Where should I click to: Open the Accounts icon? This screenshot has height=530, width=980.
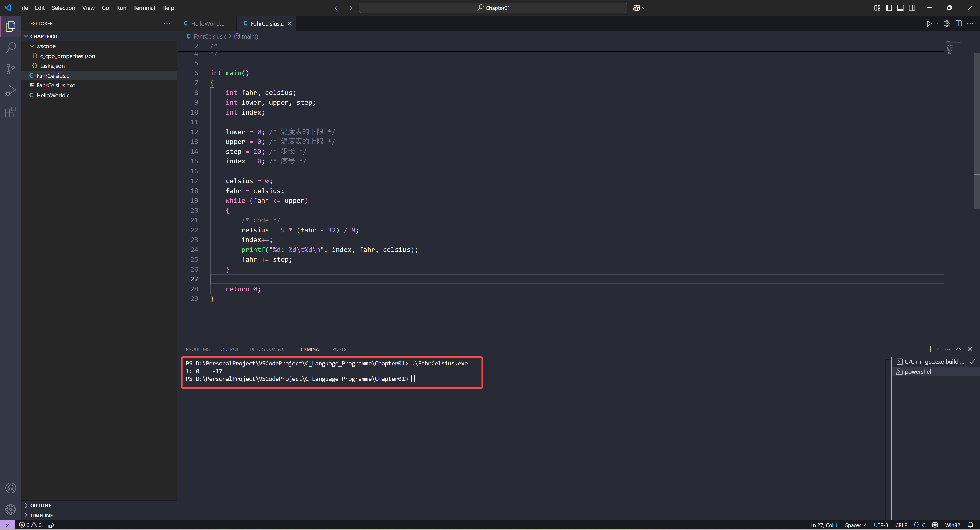tap(11, 488)
